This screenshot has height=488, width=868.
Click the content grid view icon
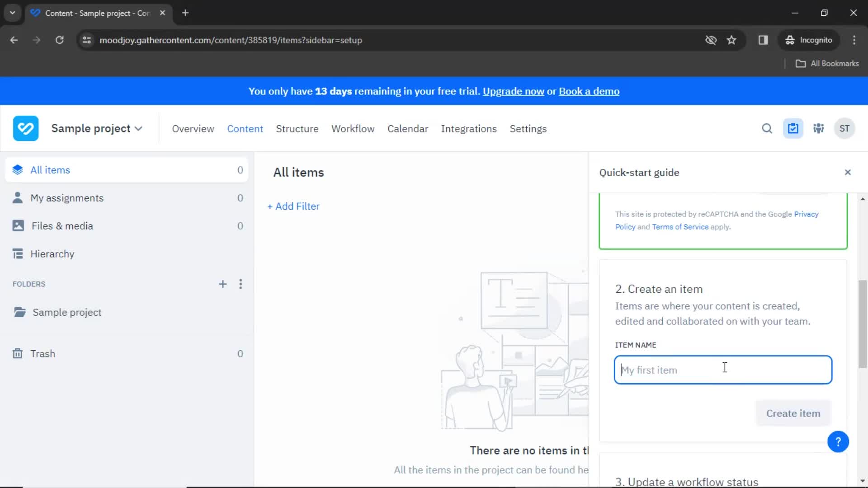793,129
